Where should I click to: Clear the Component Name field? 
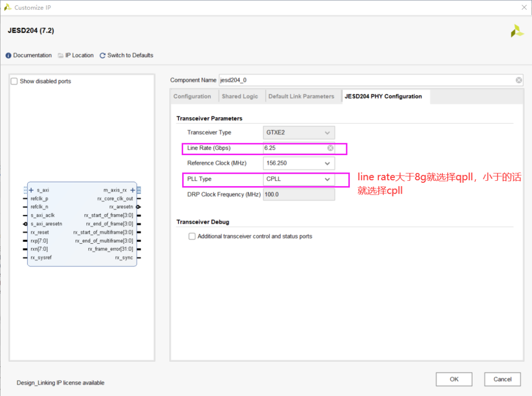519,80
